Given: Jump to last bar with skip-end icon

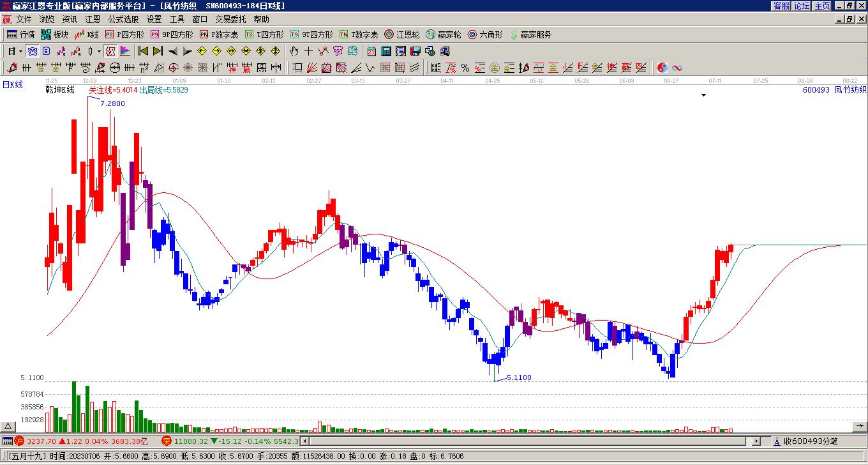Looking at the screenshot, I should pos(158,51).
